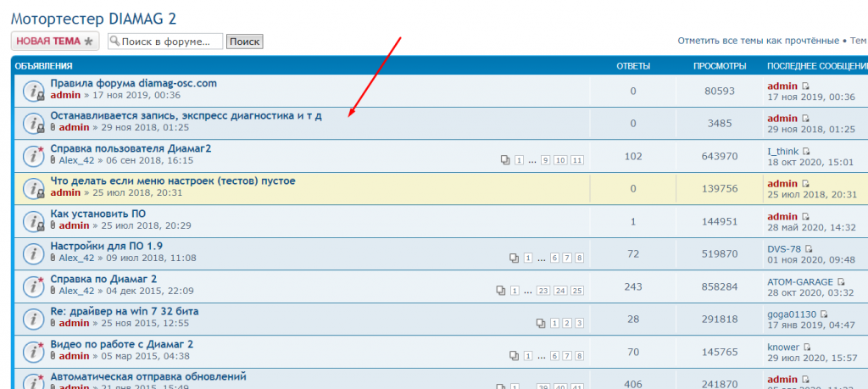Image resolution: width=868 pixels, height=389 pixels.
Task: Open last poster ATOM-GARAGE profile
Action: 800,282
